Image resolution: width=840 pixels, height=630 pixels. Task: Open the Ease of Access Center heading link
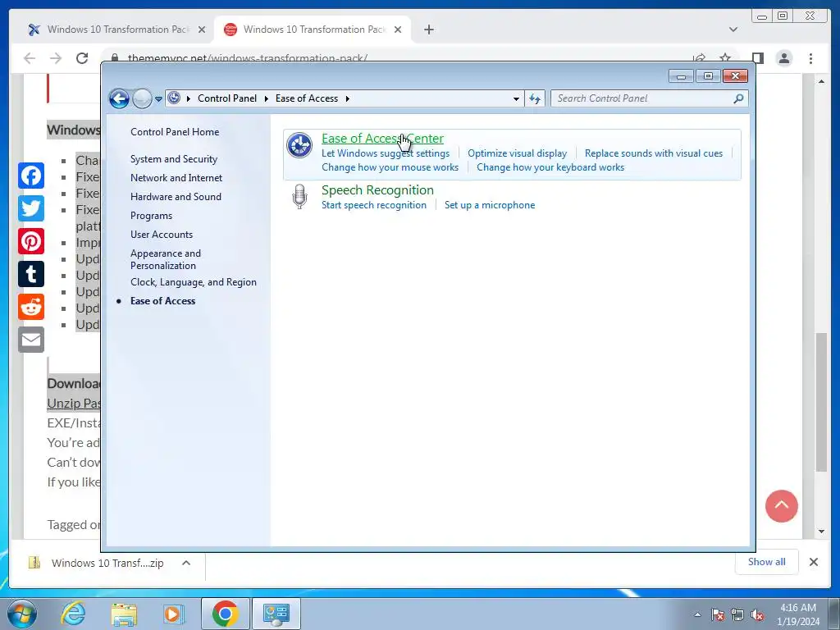click(x=382, y=138)
